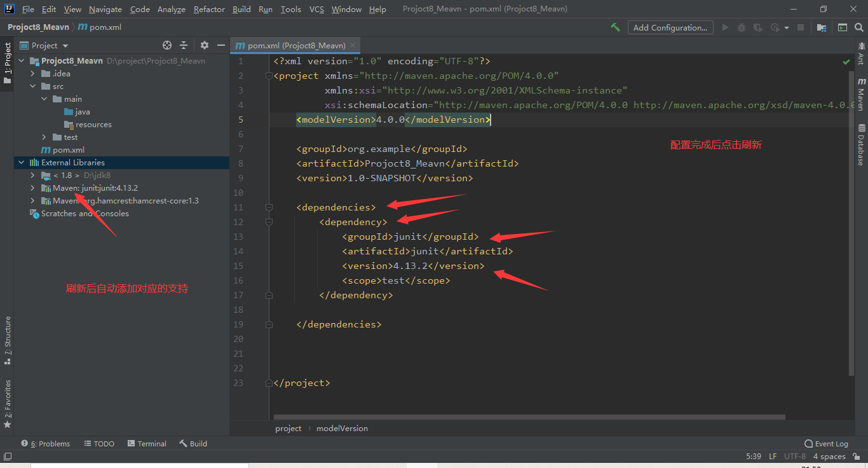The width and height of the screenshot is (868, 468).
Task: Click the green inspection checkmark in editor
Action: [x=846, y=62]
